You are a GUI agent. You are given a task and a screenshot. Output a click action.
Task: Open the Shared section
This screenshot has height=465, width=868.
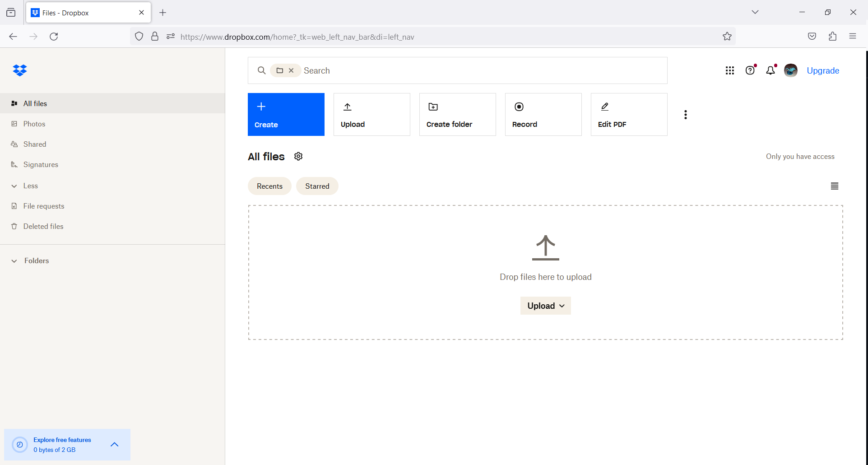coord(35,144)
